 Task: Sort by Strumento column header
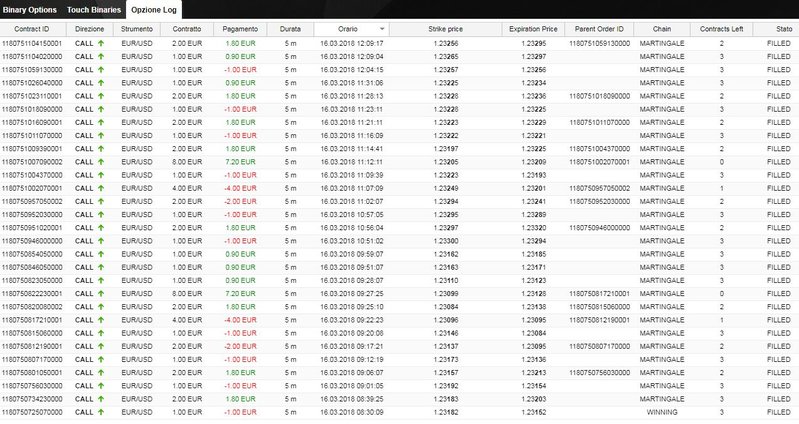click(137, 29)
